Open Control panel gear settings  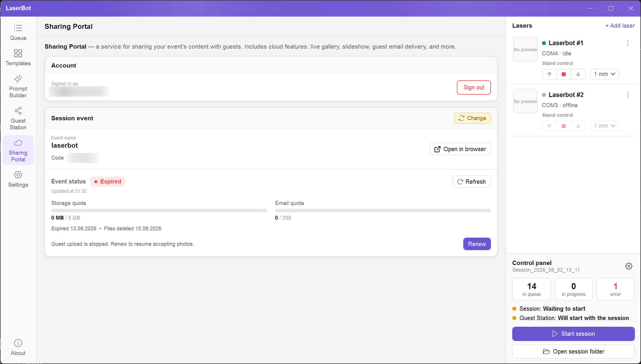coord(629,266)
